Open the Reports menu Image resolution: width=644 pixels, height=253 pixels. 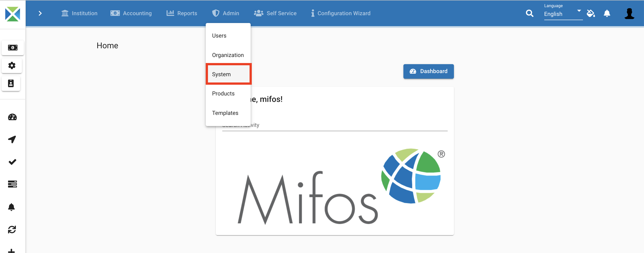coord(182,13)
